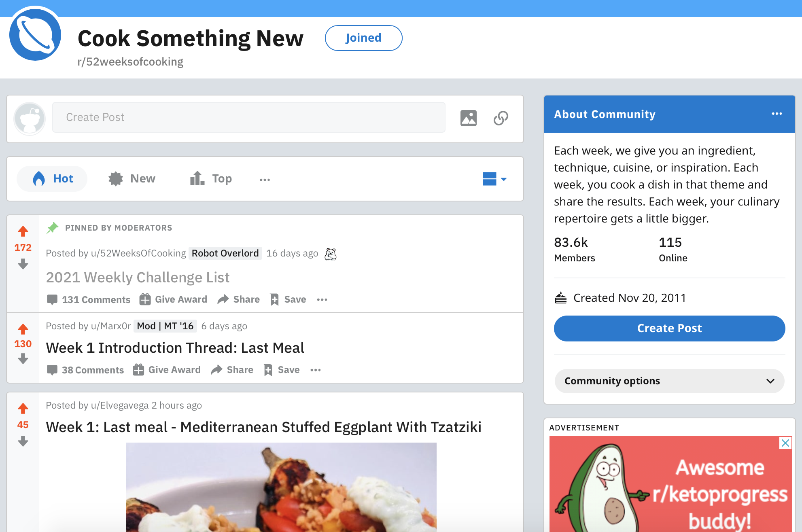Click the Create Post text field

click(248, 117)
